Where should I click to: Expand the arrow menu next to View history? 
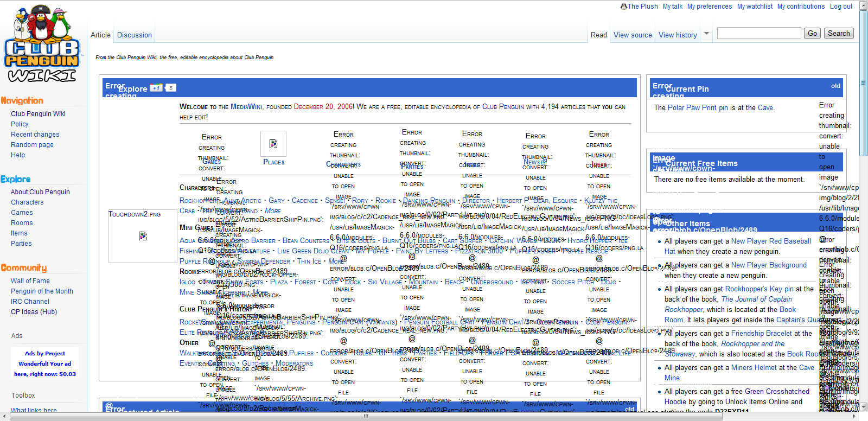coord(706,34)
